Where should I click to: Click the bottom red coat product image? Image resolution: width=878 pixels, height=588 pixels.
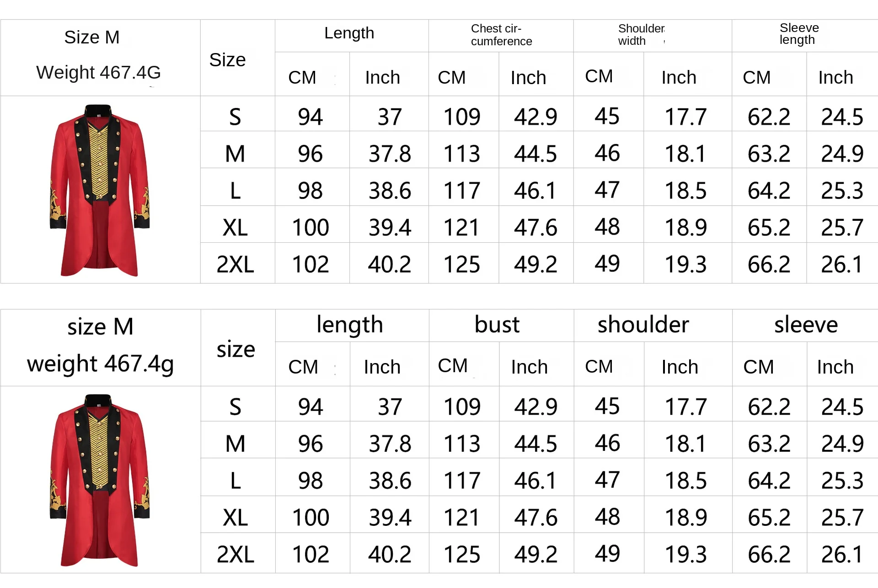point(100,480)
